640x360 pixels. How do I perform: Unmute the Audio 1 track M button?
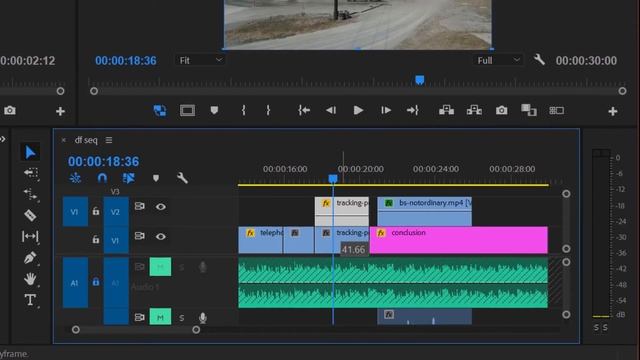pos(160,267)
